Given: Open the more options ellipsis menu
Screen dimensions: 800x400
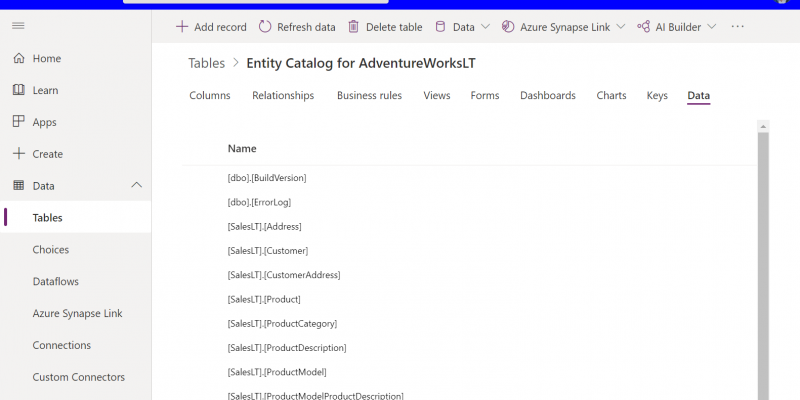Looking at the screenshot, I should click(x=737, y=27).
